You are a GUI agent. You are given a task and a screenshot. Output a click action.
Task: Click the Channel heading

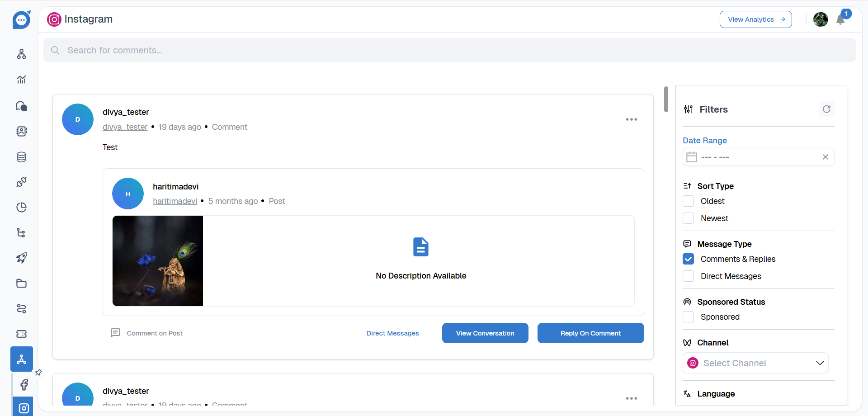(x=712, y=343)
